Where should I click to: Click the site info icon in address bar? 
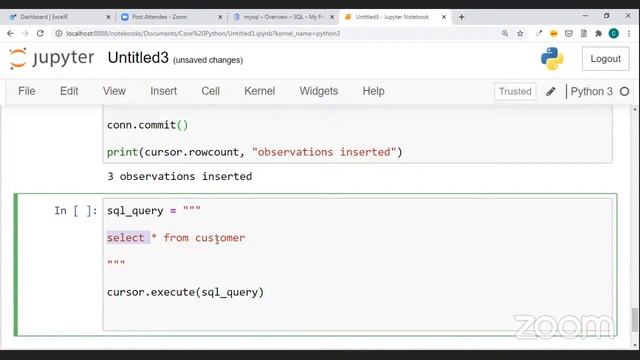(59, 33)
